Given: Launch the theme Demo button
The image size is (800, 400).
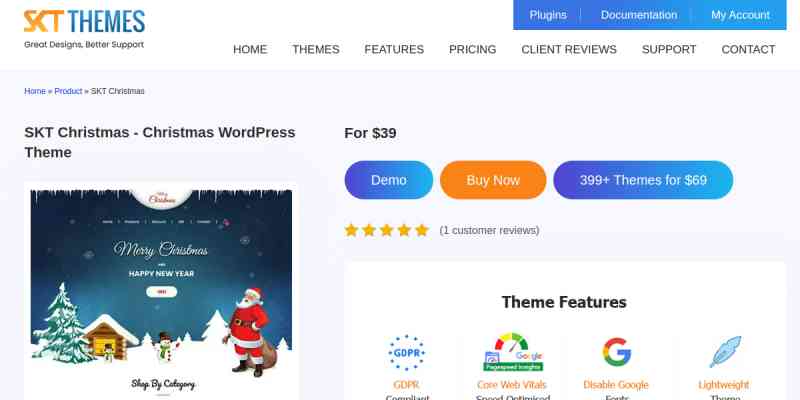Looking at the screenshot, I should point(389,180).
